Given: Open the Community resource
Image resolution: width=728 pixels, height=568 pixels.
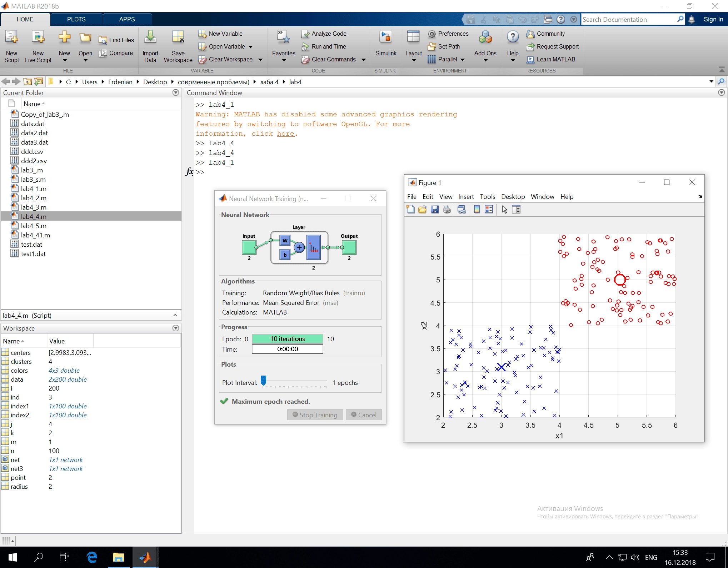Looking at the screenshot, I should pos(546,34).
